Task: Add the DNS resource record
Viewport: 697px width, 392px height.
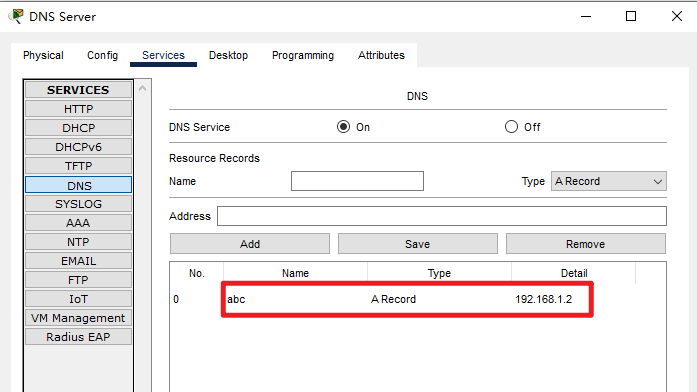Action: pyautogui.click(x=250, y=244)
